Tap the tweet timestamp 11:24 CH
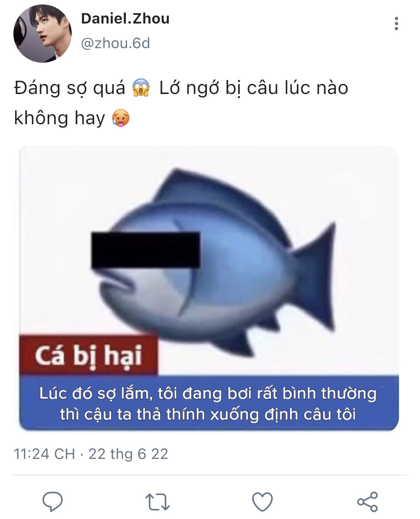This screenshot has width=420, height=519. [44, 454]
